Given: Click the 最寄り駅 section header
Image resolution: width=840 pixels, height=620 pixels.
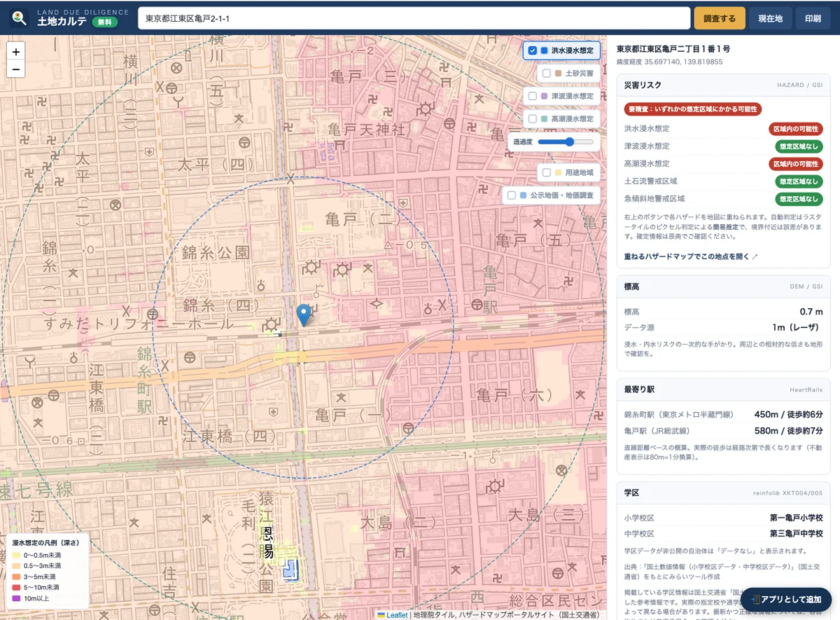Looking at the screenshot, I should (723, 389).
